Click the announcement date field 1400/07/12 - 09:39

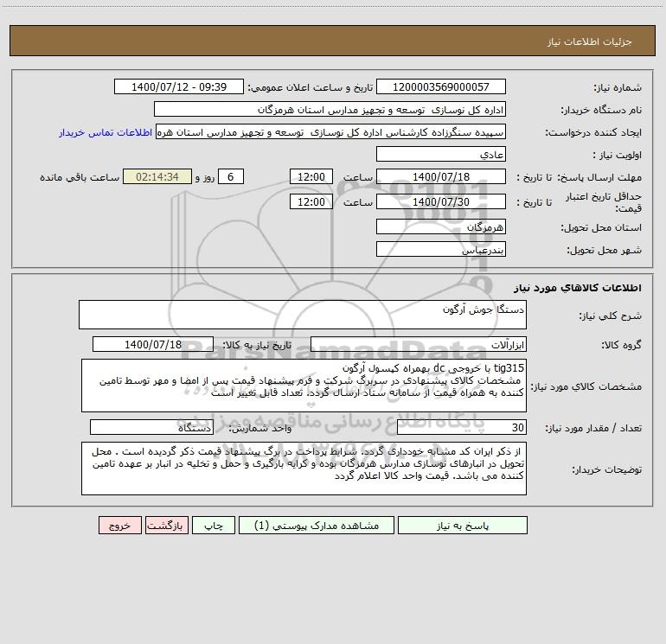(x=179, y=86)
